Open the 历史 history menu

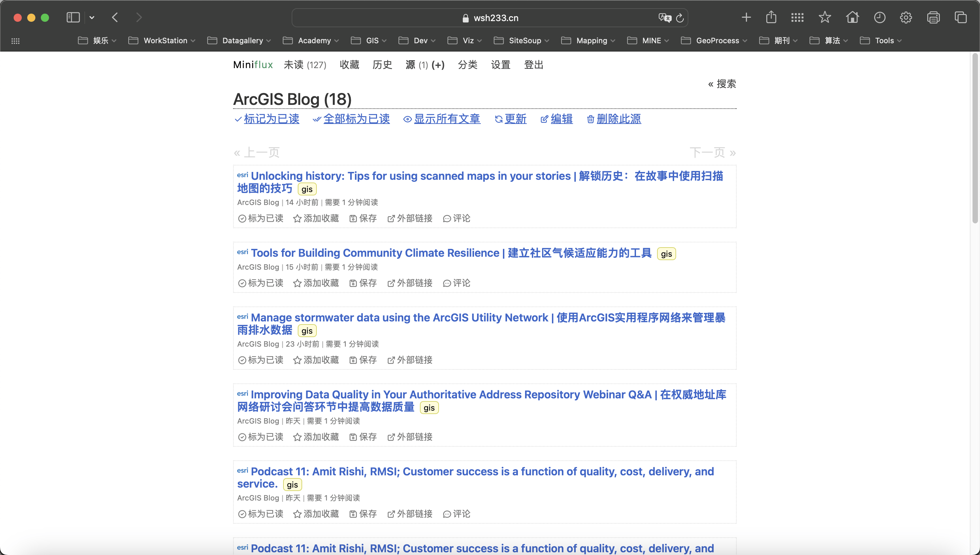[382, 65]
